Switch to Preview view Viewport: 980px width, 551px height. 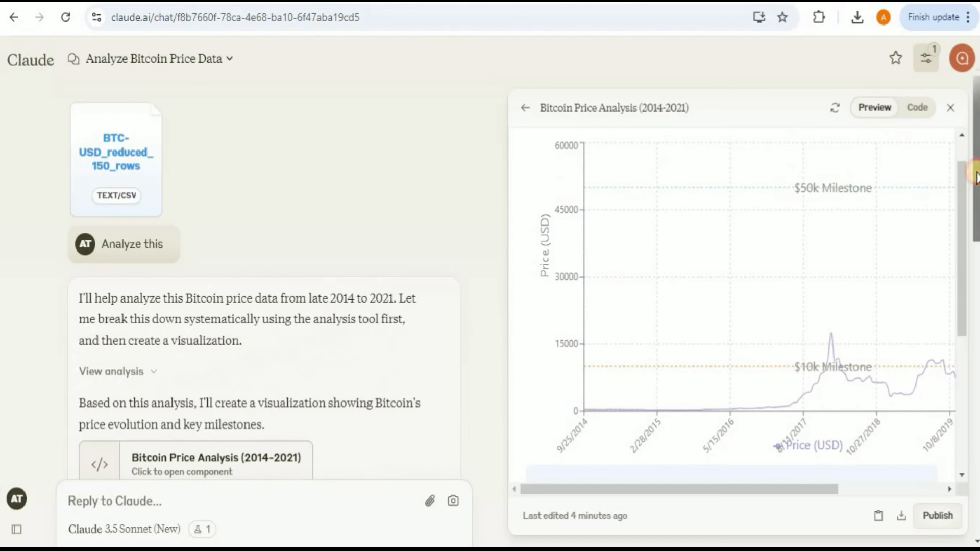coord(874,108)
